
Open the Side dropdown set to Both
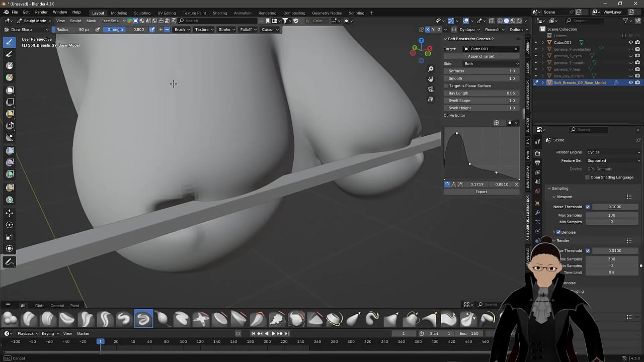(x=491, y=64)
